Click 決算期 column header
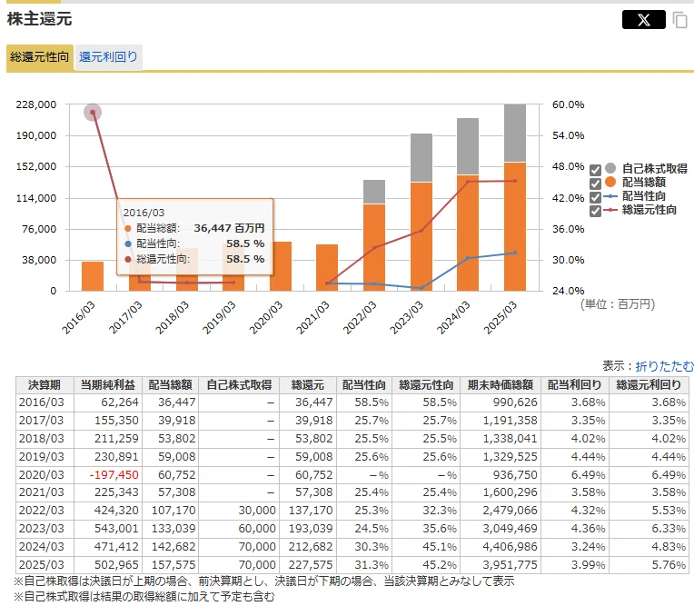 tap(45, 385)
